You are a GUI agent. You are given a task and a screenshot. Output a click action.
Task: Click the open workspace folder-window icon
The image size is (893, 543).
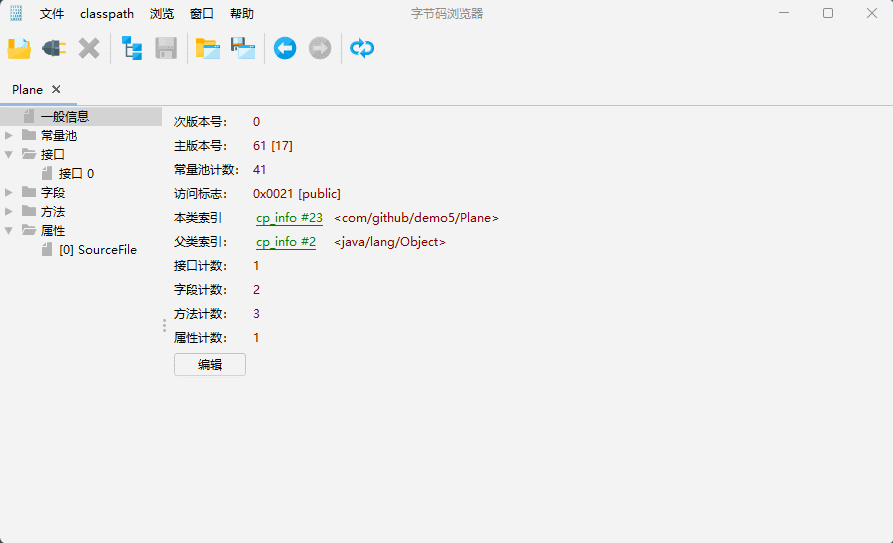208,48
